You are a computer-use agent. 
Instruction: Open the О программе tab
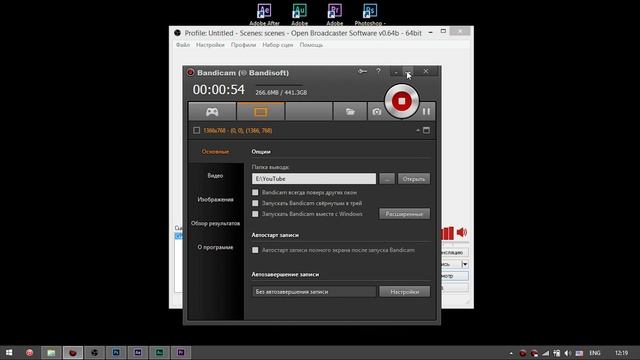[216, 247]
